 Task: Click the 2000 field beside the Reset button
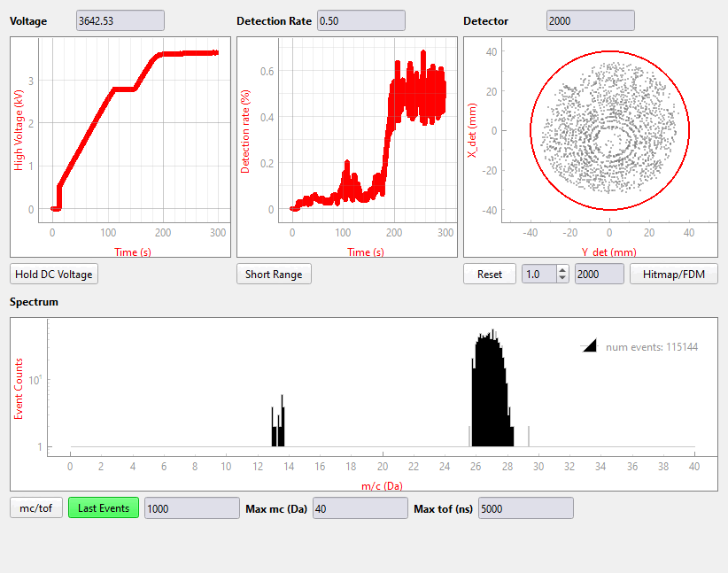(x=600, y=274)
